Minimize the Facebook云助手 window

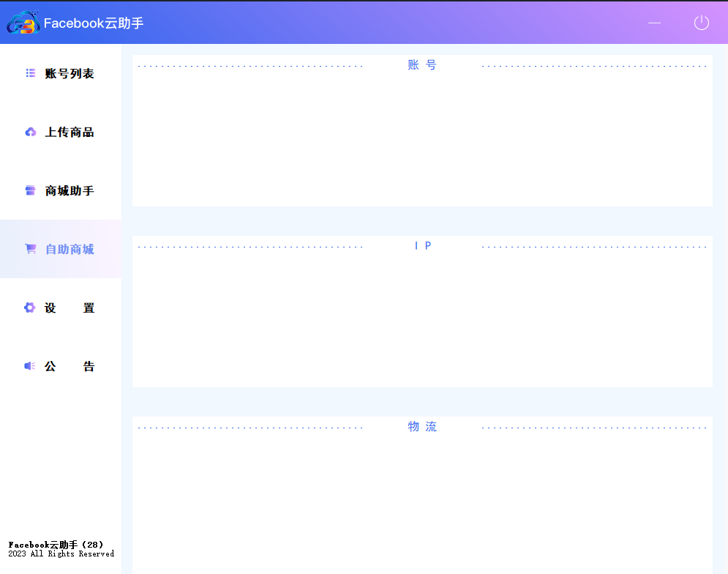point(654,23)
